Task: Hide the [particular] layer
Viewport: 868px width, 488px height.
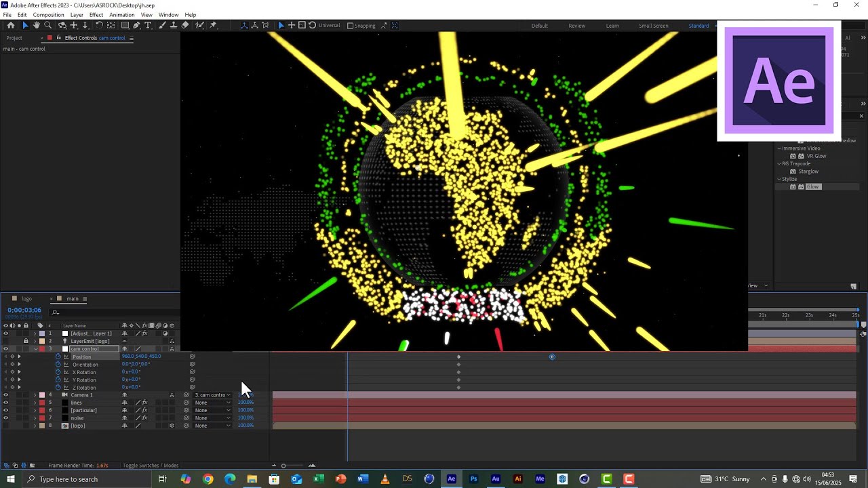Action: pyautogui.click(x=6, y=410)
